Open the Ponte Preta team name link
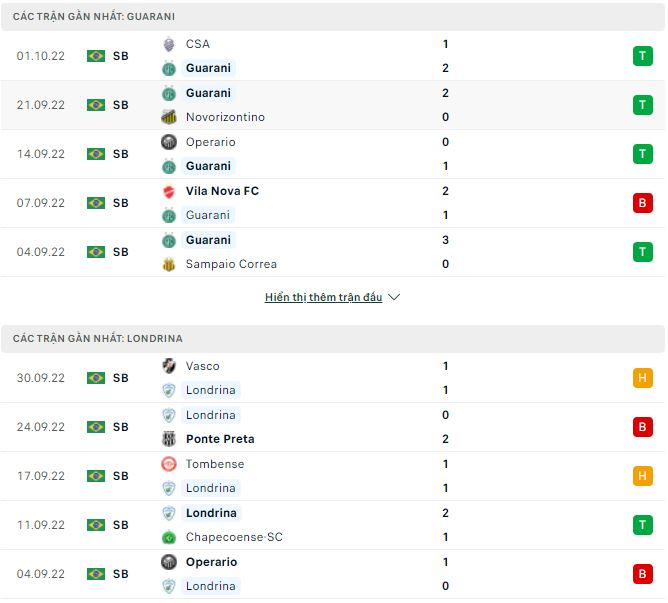Screen dimensions: 668x603 pyautogui.click(x=220, y=439)
